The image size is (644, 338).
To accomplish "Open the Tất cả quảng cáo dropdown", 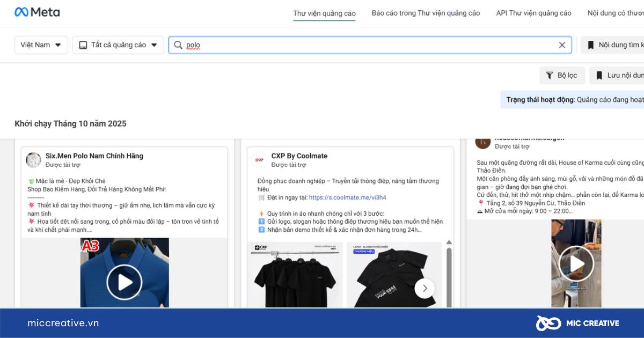I will (118, 45).
